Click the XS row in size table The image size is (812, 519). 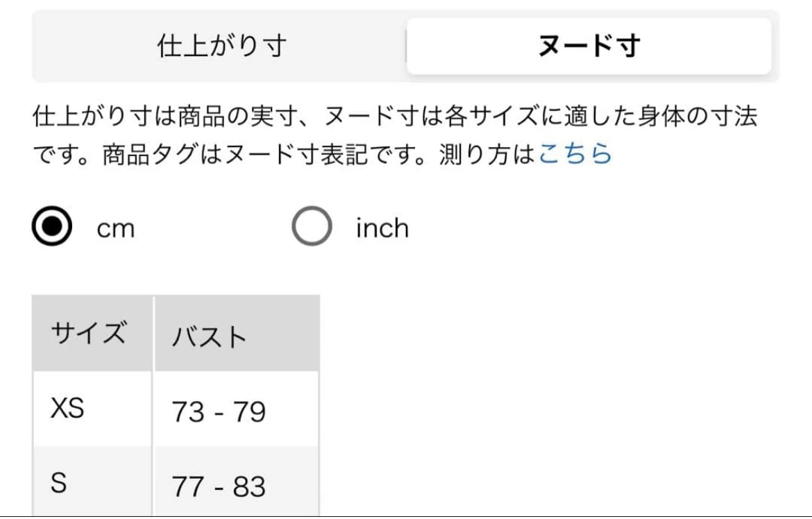pos(176,409)
